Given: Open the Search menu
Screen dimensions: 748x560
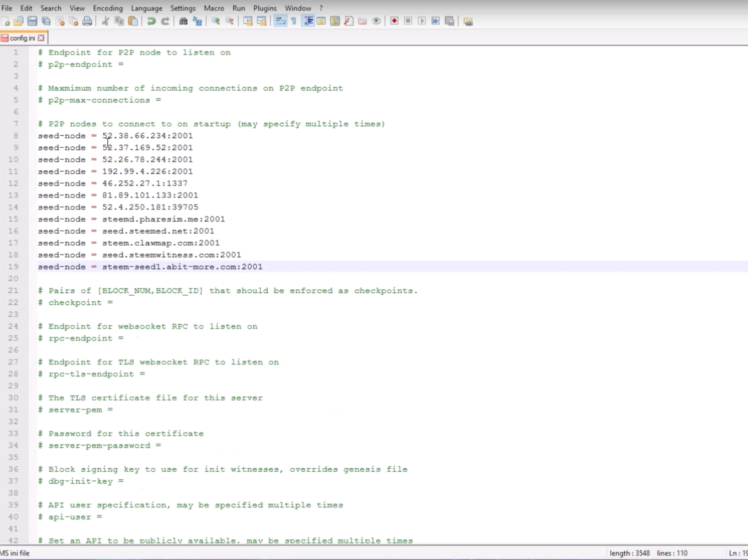Looking at the screenshot, I should 51,8.
